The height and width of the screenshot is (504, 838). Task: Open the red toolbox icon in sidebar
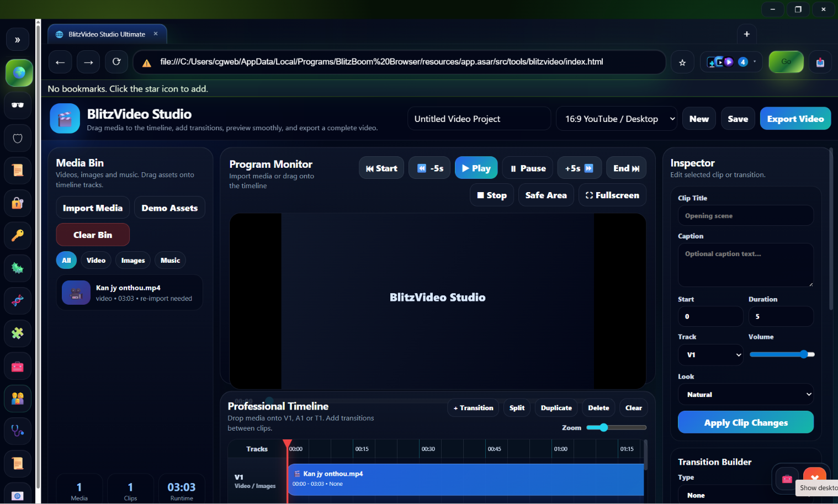click(18, 366)
